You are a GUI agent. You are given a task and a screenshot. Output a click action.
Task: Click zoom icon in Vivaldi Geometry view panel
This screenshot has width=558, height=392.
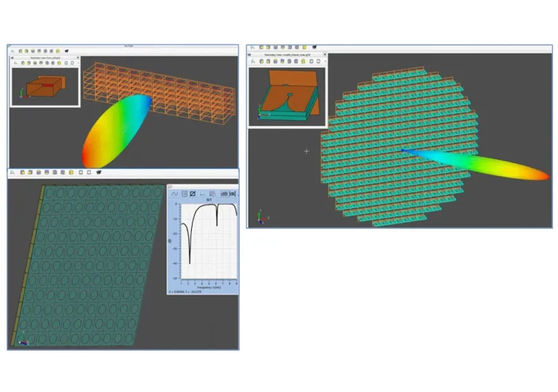tap(253, 62)
